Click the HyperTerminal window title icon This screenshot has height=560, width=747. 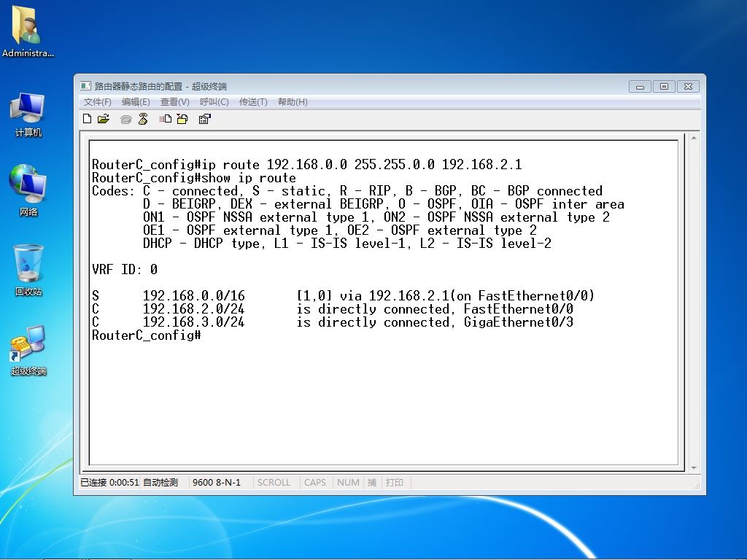85,86
